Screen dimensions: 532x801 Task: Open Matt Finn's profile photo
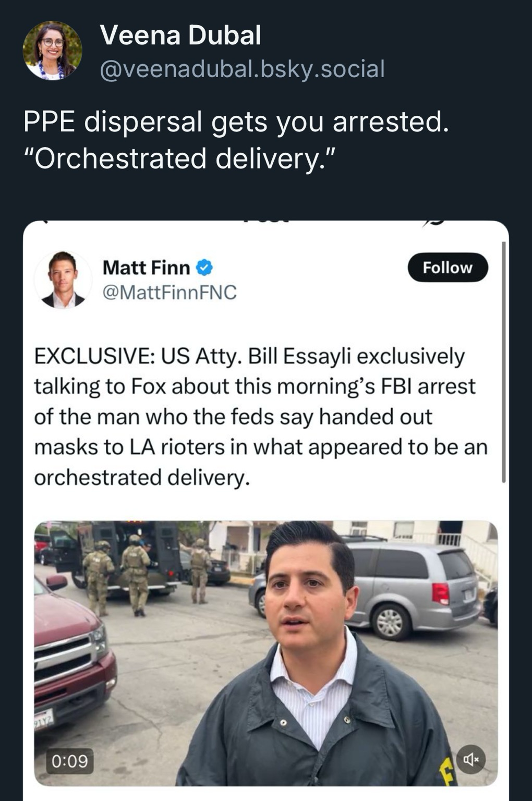pos(63,280)
